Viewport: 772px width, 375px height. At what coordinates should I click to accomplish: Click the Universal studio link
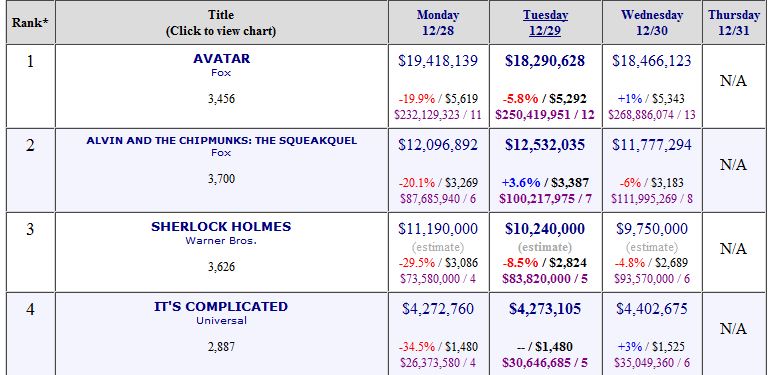pyautogui.click(x=222, y=321)
